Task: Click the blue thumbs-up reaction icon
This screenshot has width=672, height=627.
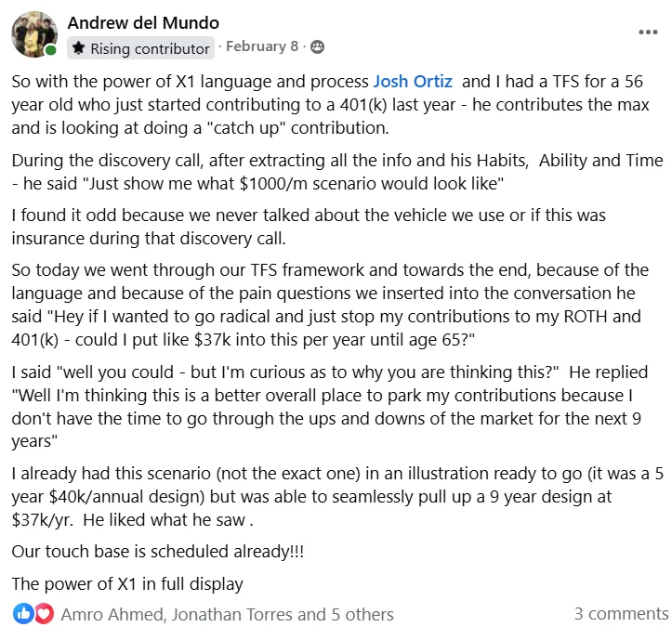Action: coord(23,614)
